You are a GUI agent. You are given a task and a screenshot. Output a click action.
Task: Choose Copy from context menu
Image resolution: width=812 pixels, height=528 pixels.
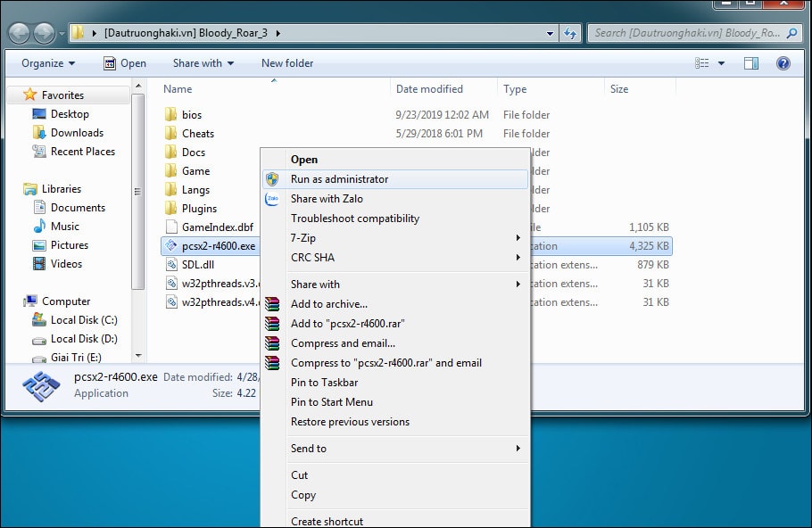pos(395,495)
